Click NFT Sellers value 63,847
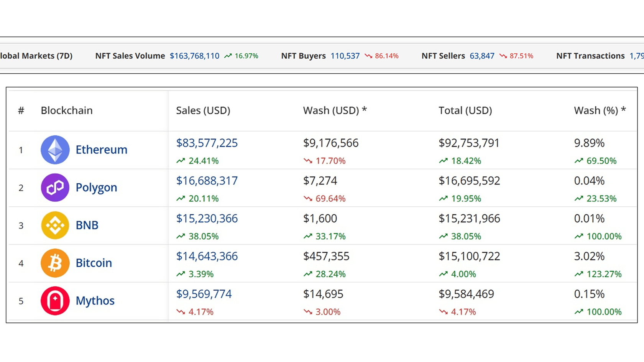Viewport: 644px width, 362px height. pyautogui.click(x=482, y=56)
